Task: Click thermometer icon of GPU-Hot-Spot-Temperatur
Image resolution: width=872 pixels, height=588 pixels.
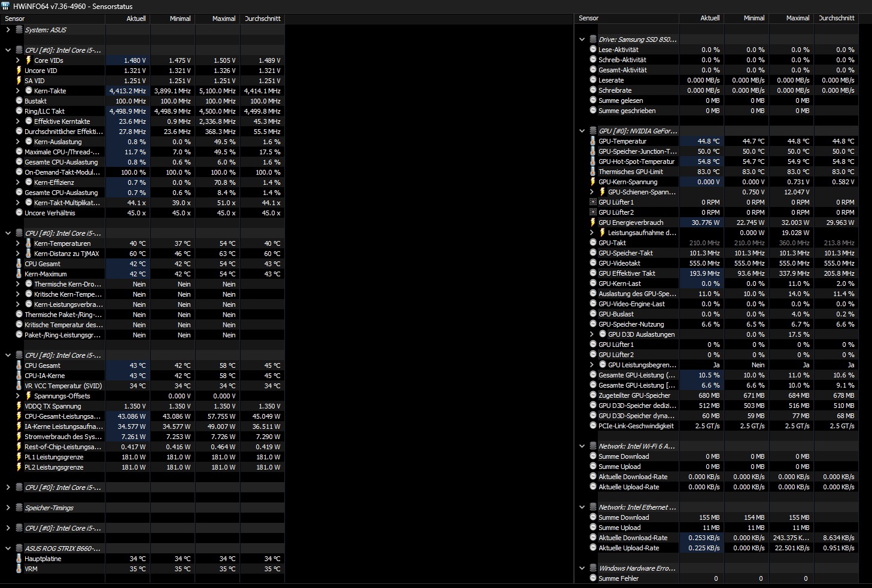Action: point(593,162)
